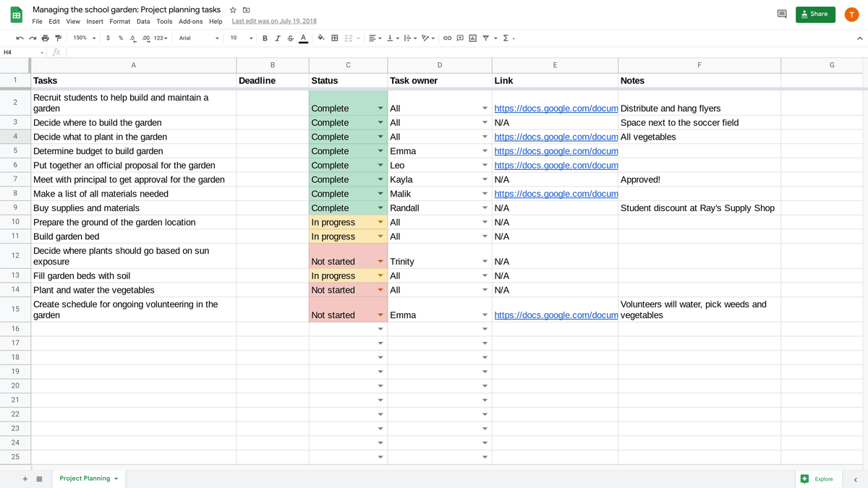
Task: Open the Edit menu
Action: click(x=54, y=22)
